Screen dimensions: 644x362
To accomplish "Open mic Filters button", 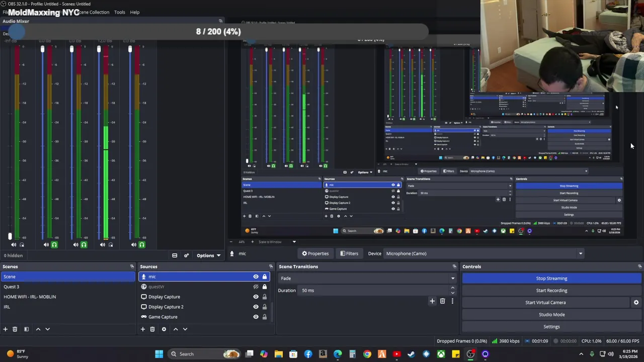I will point(349,253).
